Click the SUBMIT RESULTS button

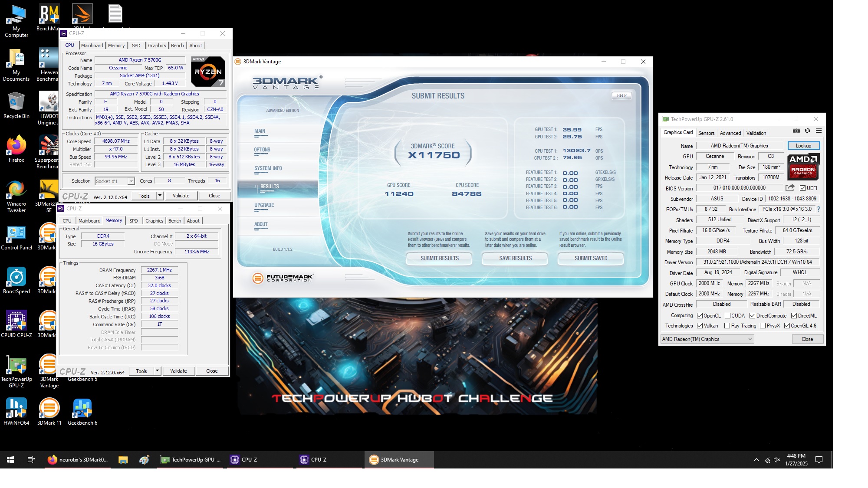pos(439,258)
